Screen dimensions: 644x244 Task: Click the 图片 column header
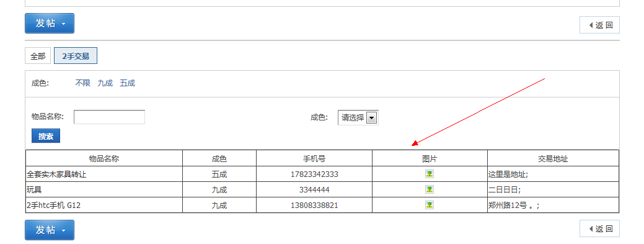click(x=430, y=158)
